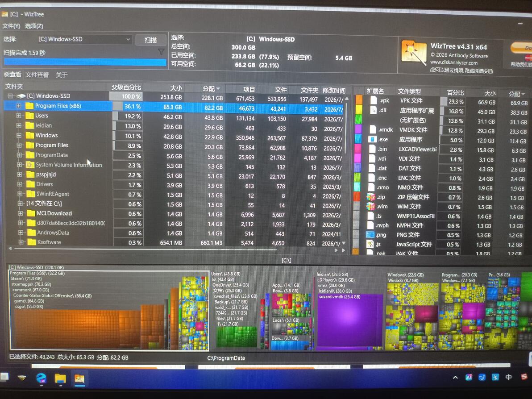Click the "JavaScript 文件" file type cell
Image resolution: width=532 pixels, height=399 pixels.
coord(414,244)
